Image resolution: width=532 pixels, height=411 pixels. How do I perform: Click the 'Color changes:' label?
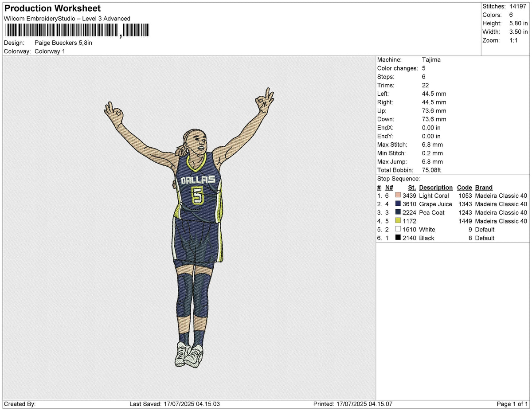[398, 68]
